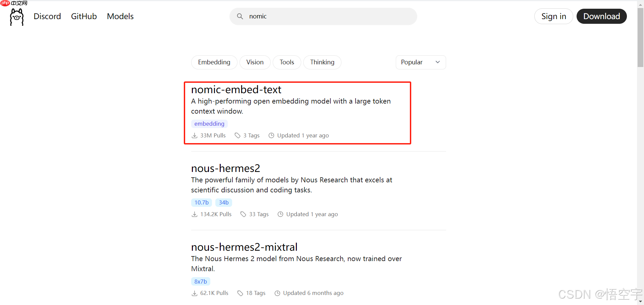Open the Models menu item
The image size is (644, 305).
[120, 16]
